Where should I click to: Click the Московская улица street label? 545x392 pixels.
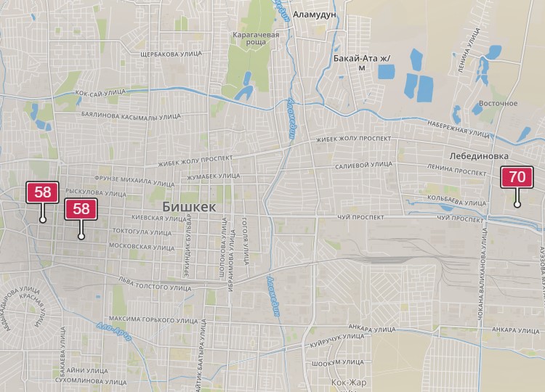[x=142, y=247]
